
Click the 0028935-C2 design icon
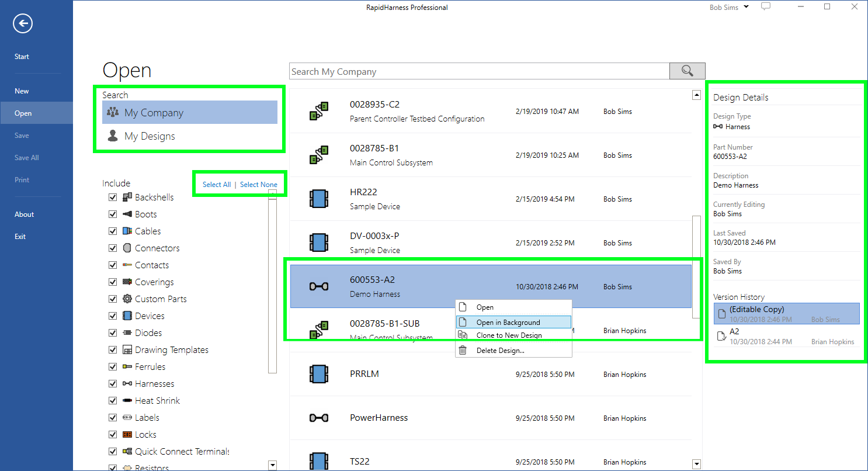tap(318, 111)
